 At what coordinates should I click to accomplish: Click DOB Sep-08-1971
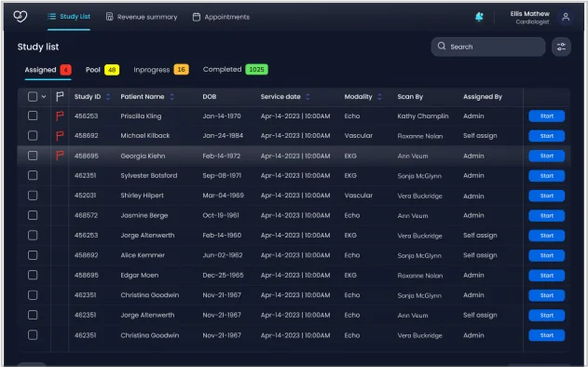pyautogui.click(x=222, y=175)
